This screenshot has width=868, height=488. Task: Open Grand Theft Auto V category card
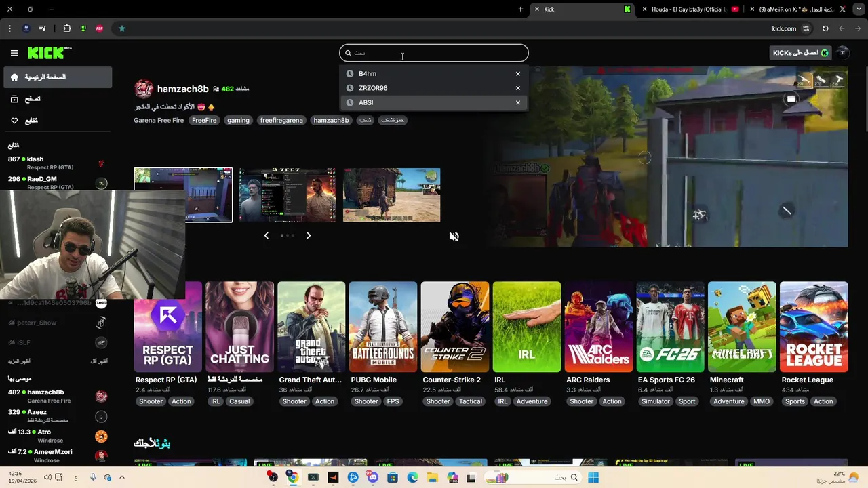[311, 327]
